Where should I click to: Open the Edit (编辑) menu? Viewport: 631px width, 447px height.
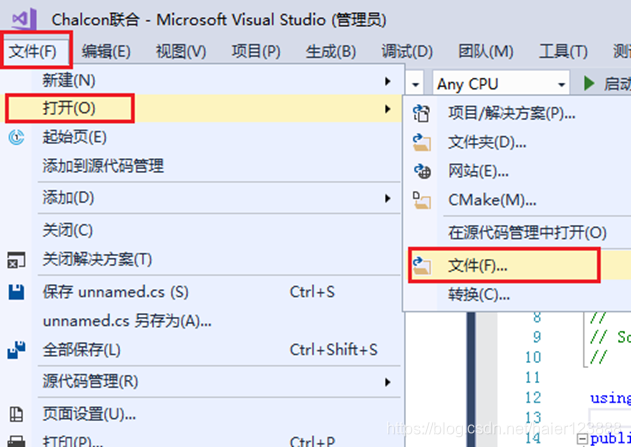tap(106, 51)
